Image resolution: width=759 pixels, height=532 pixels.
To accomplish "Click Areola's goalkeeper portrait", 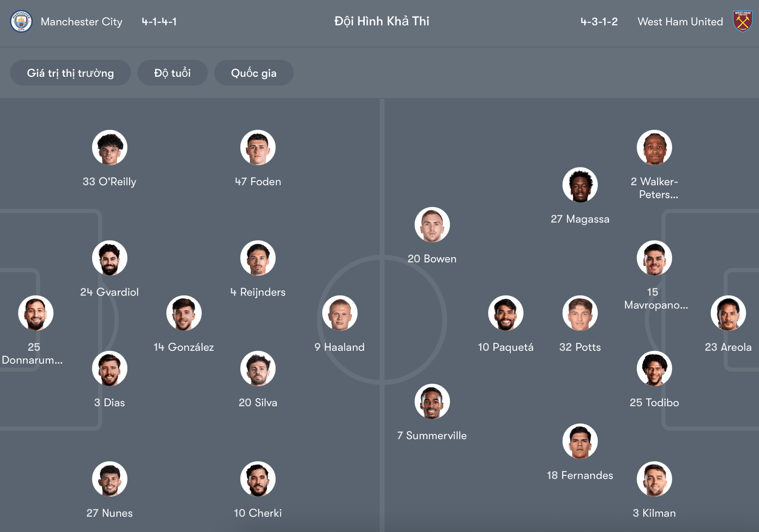I will click(729, 313).
